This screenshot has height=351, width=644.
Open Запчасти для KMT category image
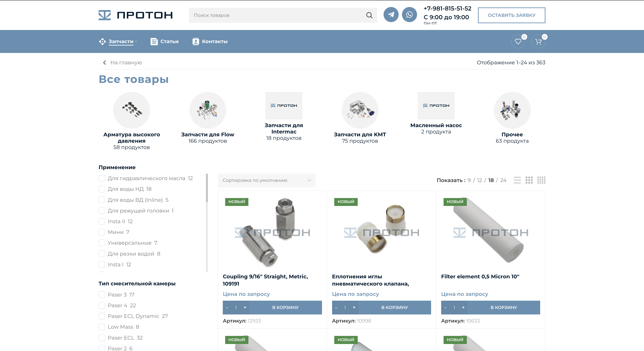pos(360,110)
